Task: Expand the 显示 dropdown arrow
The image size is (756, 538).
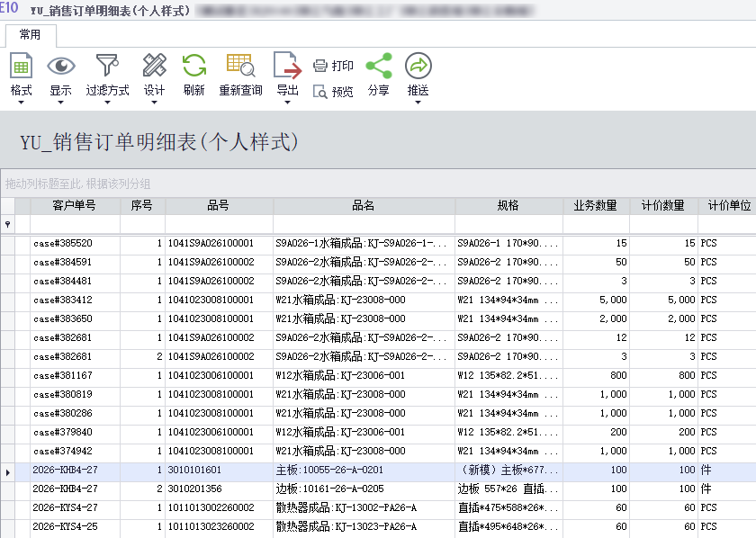Action: (x=61, y=103)
